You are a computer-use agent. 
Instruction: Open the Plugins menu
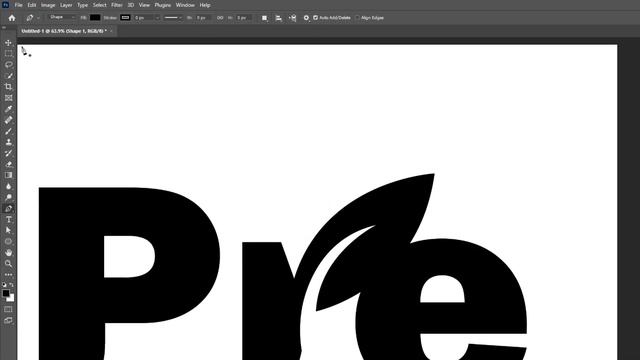162,5
